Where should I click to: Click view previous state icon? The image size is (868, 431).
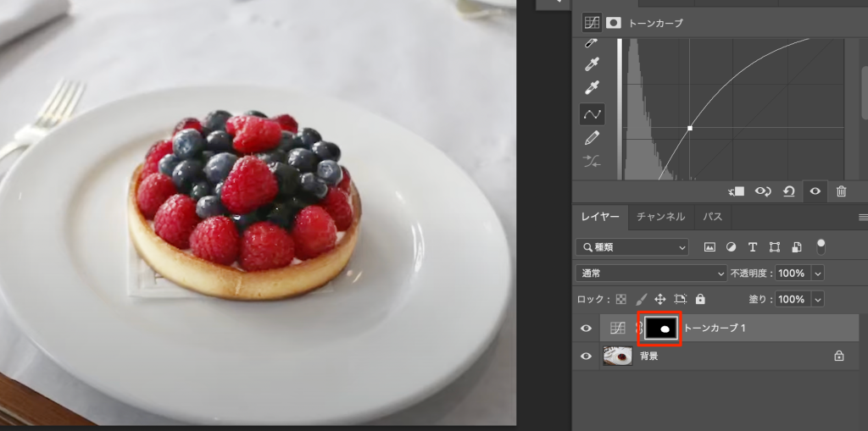[x=763, y=191]
